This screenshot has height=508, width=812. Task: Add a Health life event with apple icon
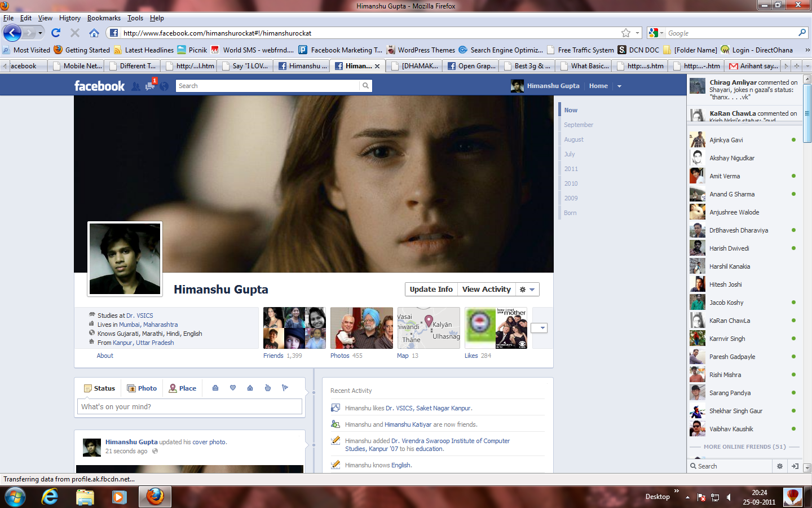(x=268, y=388)
